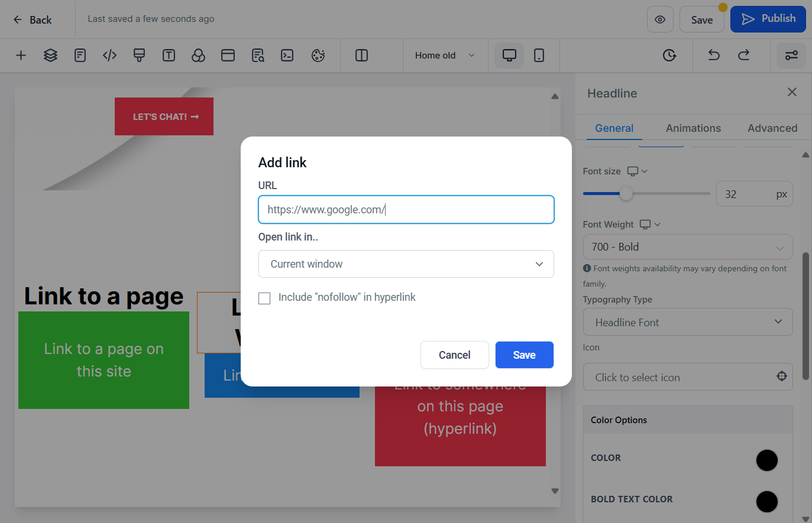Open the color circles theme icon
812x523 pixels.
[198, 56]
